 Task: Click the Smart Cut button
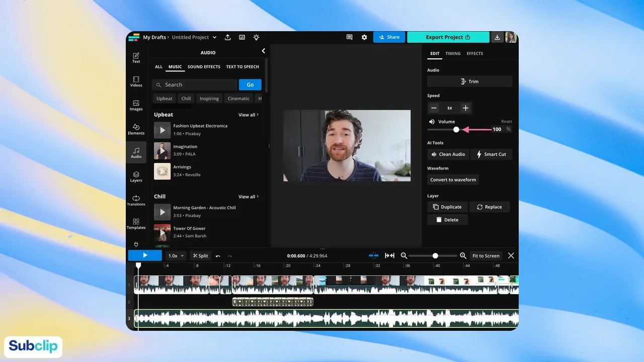pyautogui.click(x=491, y=154)
